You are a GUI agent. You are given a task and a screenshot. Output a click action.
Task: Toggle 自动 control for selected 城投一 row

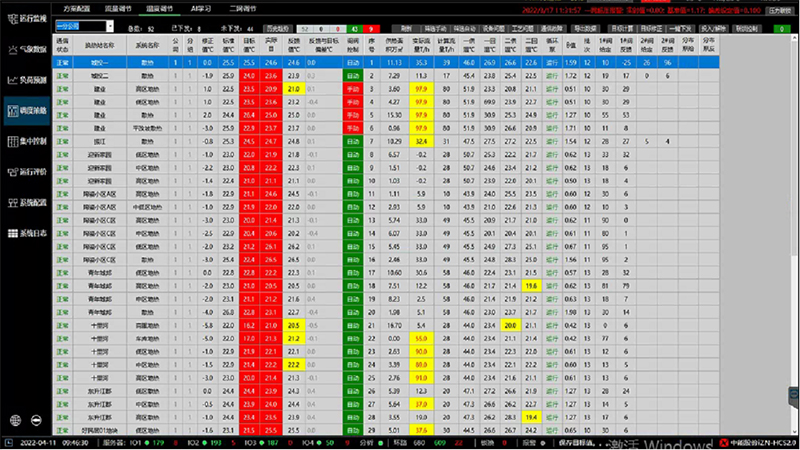(x=352, y=62)
